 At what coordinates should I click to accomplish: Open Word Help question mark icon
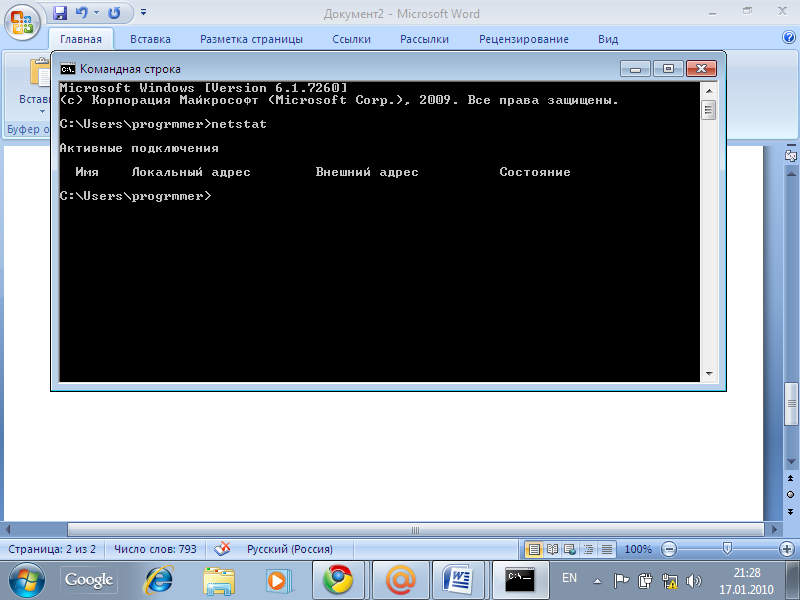tap(788, 37)
